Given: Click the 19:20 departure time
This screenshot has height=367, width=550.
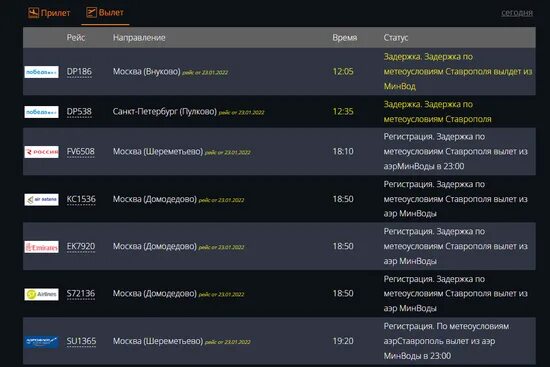Looking at the screenshot, I should 343,341.
